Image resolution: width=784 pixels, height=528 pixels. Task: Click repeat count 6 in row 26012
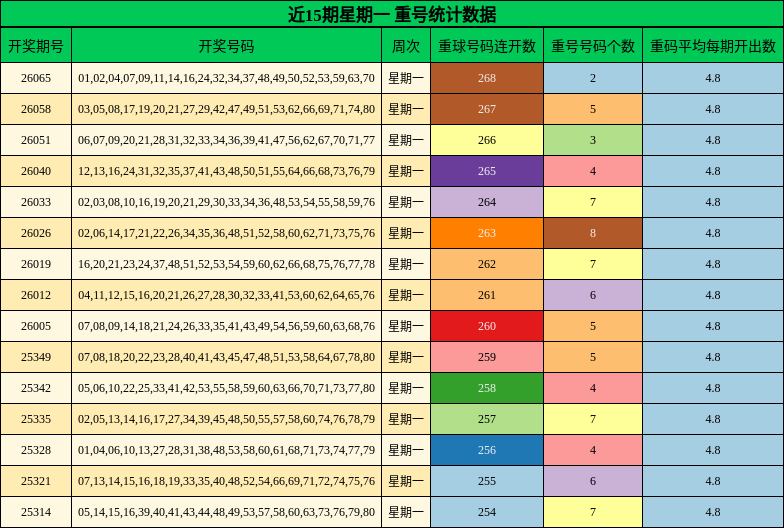click(593, 295)
